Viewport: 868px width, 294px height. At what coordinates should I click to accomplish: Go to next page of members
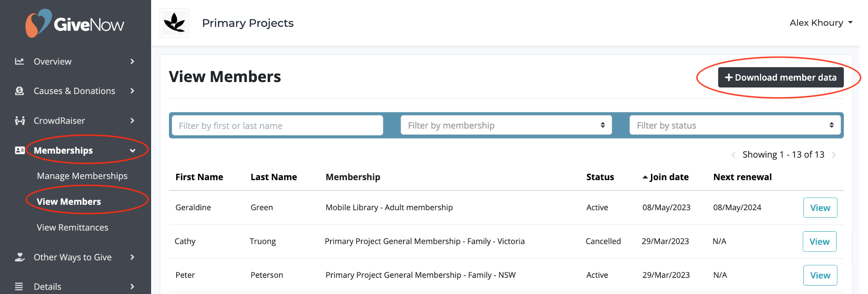coord(834,155)
